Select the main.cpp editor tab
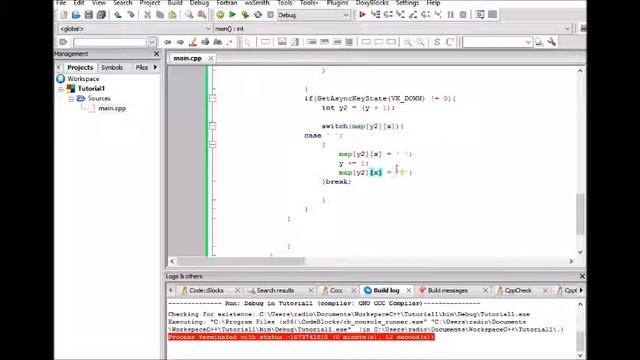The width and height of the screenshot is (640, 360). tap(187, 58)
